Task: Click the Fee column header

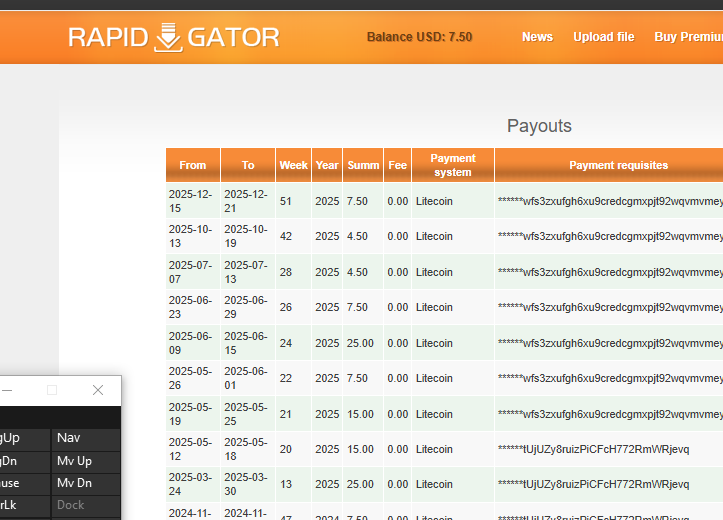Action: click(x=397, y=165)
